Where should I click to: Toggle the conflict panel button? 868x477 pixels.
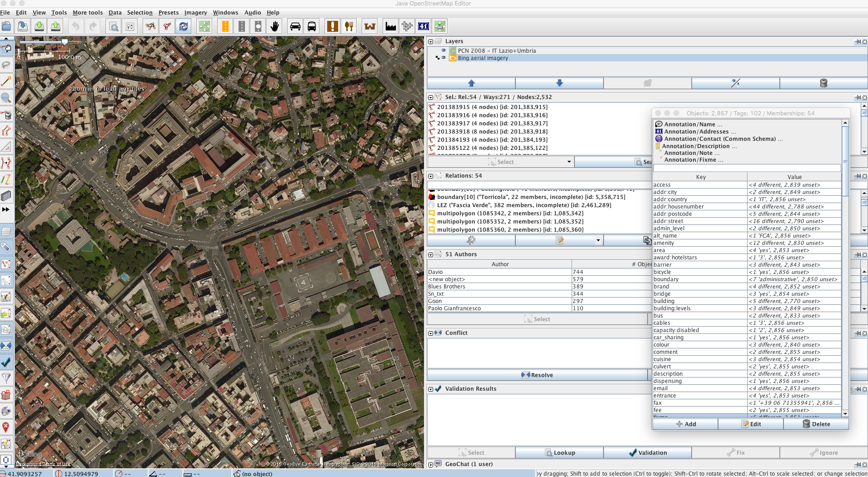tap(6, 346)
